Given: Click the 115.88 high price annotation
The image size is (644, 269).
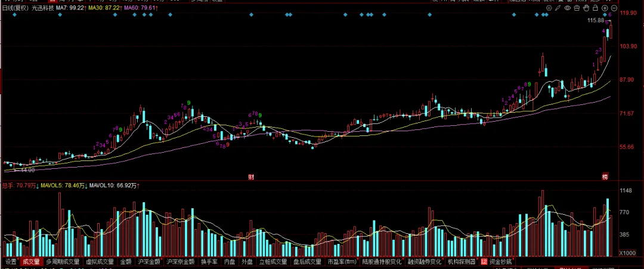Looking at the screenshot, I should (596, 20).
